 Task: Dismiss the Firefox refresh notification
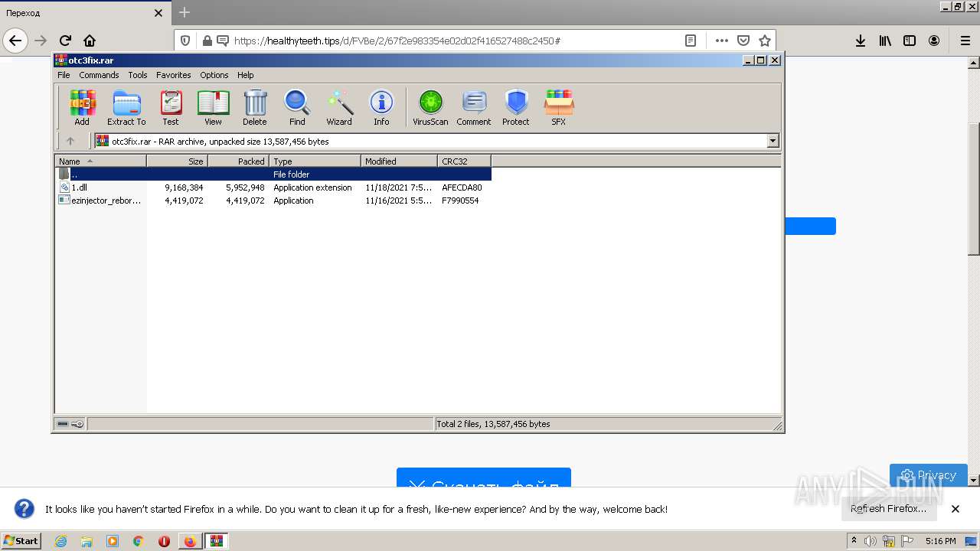click(x=955, y=509)
